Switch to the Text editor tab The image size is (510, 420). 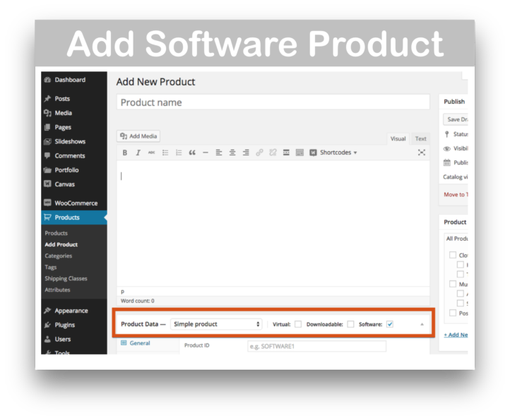421,138
